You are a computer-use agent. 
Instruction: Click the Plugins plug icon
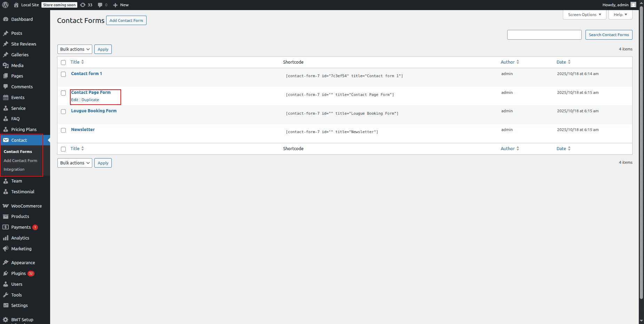click(6, 274)
